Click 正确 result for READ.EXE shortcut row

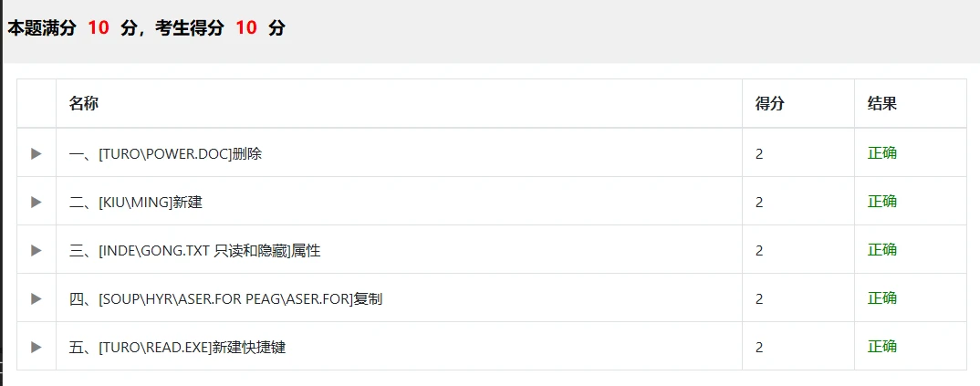pyautogui.click(x=881, y=347)
